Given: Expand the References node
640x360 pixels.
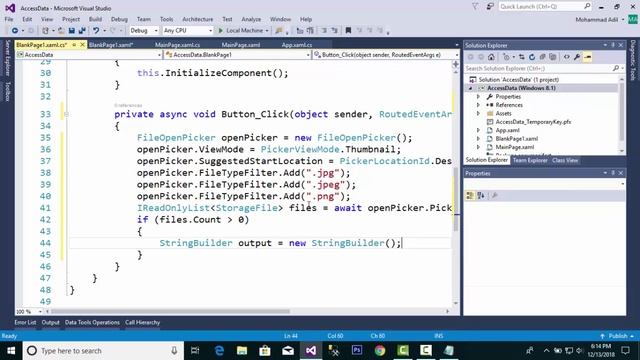Looking at the screenshot, I should coord(478,105).
